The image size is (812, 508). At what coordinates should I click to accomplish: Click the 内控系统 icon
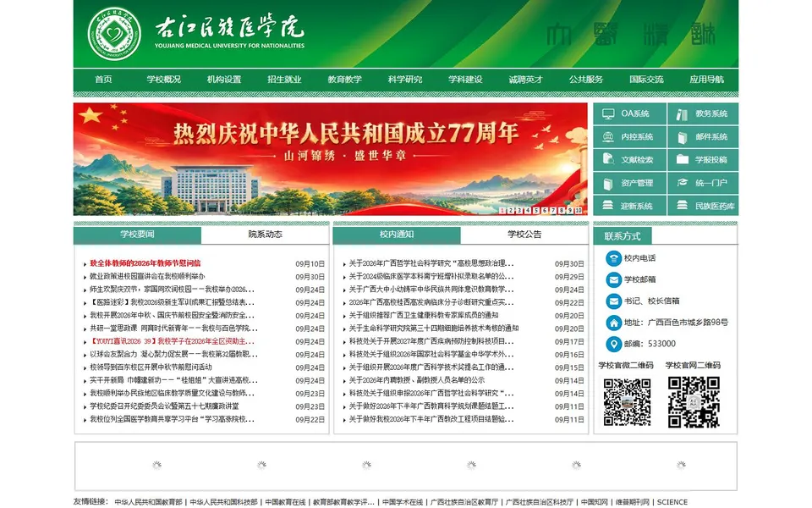tap(608, 137)
